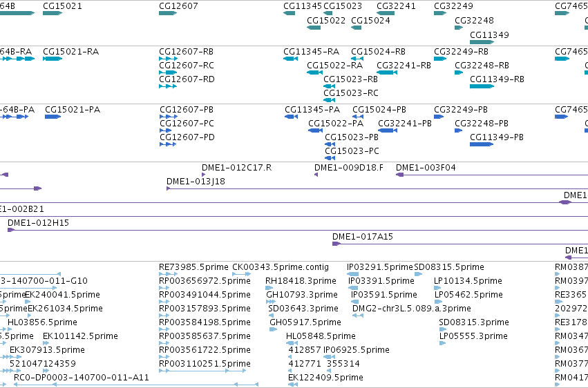Viewport: 588px width, 388px height.
Task: Open the CG12607-RC transcript
Action: tap(168, 72)
